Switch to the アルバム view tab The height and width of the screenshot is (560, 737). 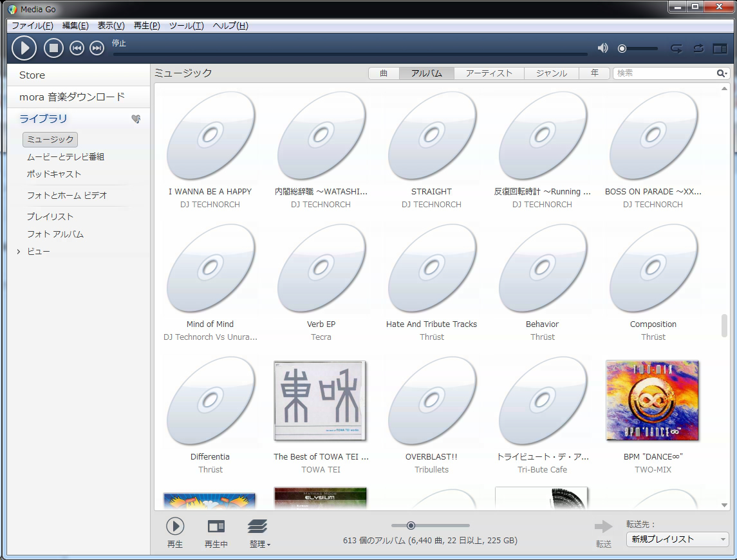[x=426, y=73]
